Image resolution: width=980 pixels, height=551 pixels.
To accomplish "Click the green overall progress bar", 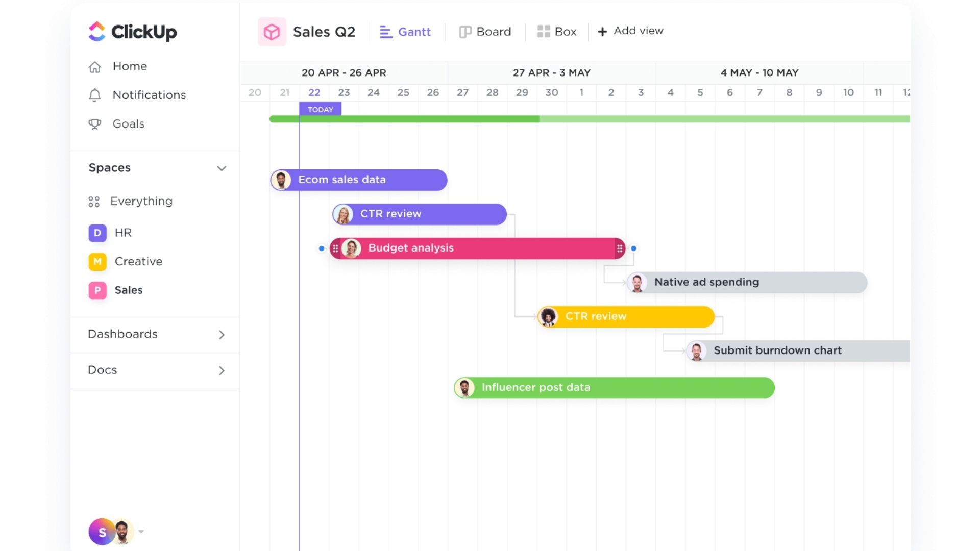I will pyautogui.click(x=590, y=119).
